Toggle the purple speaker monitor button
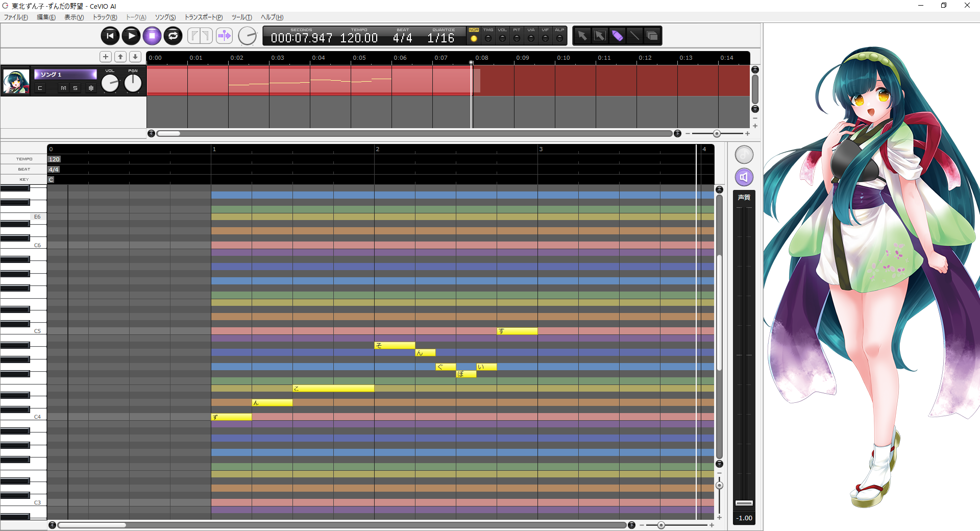The width and height of the screenshot is (980, 531). 744,177
